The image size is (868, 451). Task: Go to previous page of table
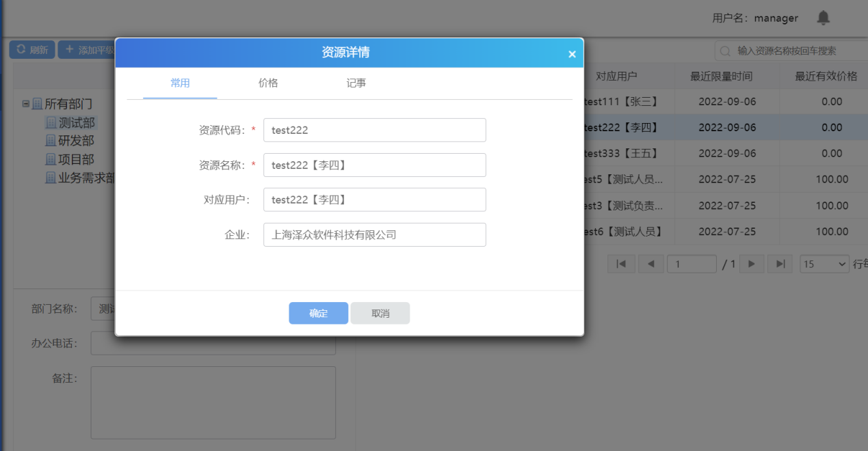[x=650, y=264]
